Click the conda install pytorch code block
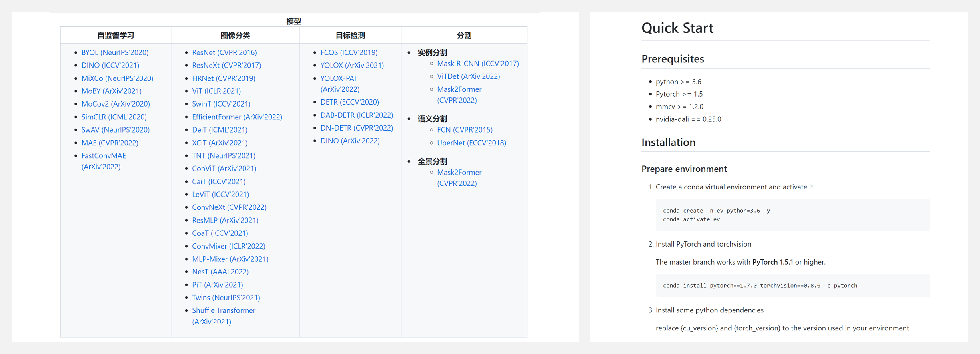This screenshot has width=980, height=354. pos(792,286)
